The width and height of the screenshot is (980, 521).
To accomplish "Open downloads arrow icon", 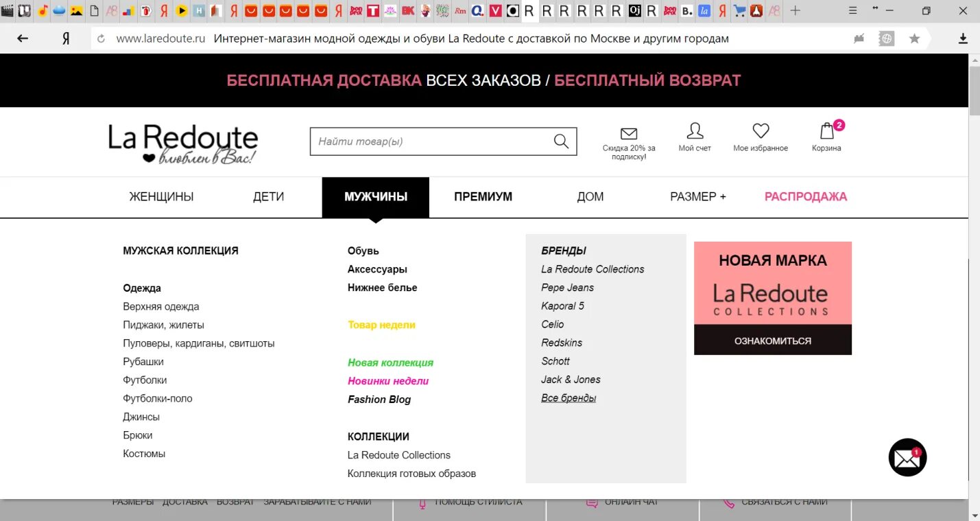I will [x=963, y=39].
